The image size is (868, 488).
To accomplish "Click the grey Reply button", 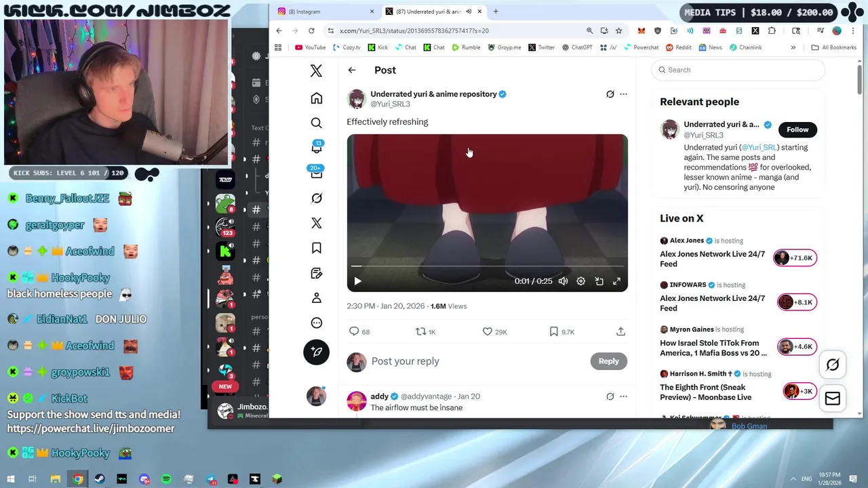I will tap(608, 361).
